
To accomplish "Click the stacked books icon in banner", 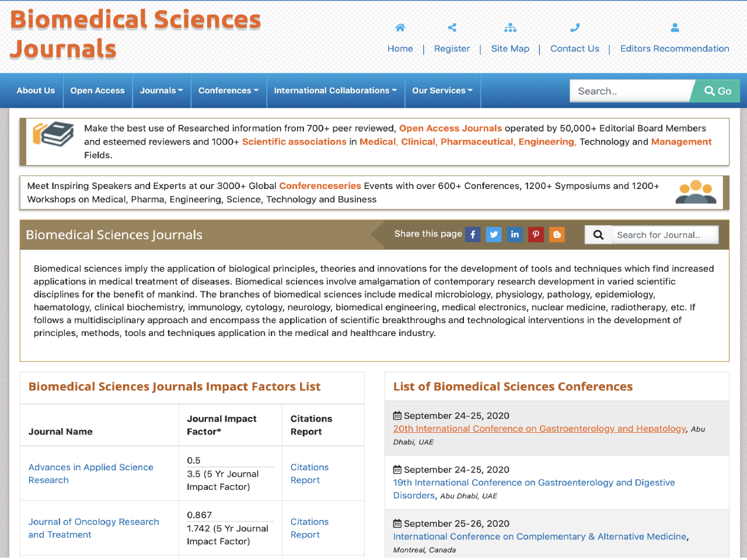I will point(53,134).
